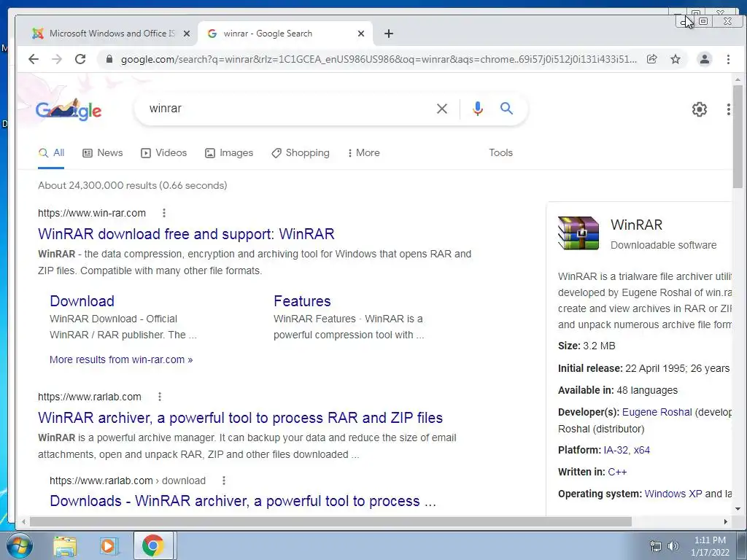Open options dots next to www.rarlab.com result

click(160, 397)
